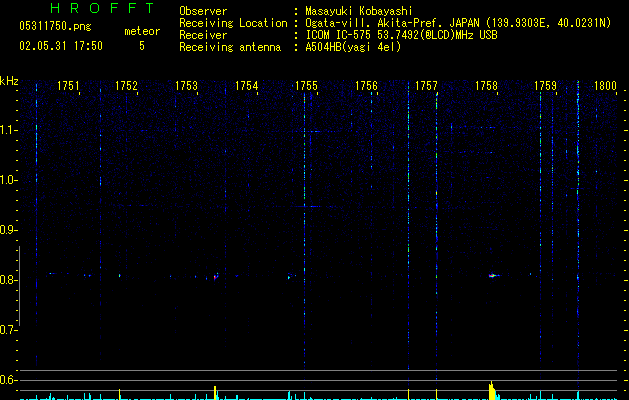Select the file name 05311750.png
Image resolution: width=629 pixels, height=400 pixels.
tap(55, 26)
